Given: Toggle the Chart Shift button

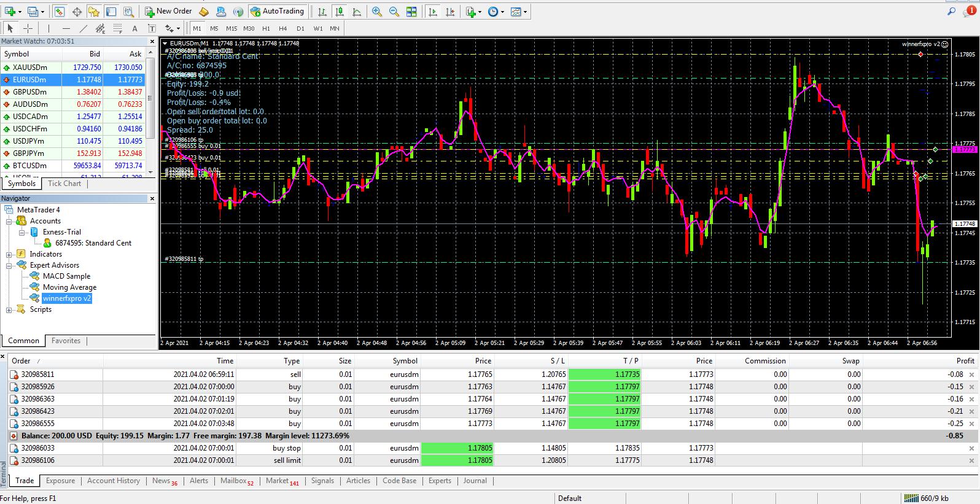Looking at the screenshot, I should (451, 12).
